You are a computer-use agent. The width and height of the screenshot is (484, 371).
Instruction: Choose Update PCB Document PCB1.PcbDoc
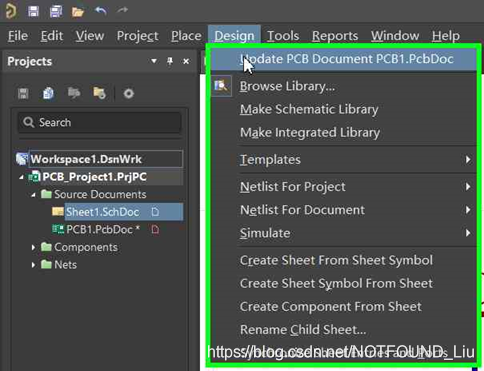tap(344, 59)
